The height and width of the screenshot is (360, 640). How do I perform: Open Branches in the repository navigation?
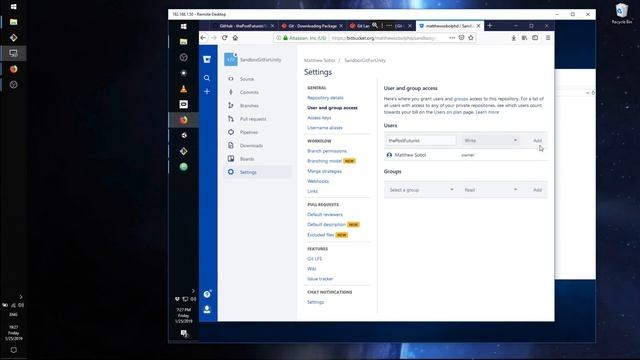click(x=249, y=106)
